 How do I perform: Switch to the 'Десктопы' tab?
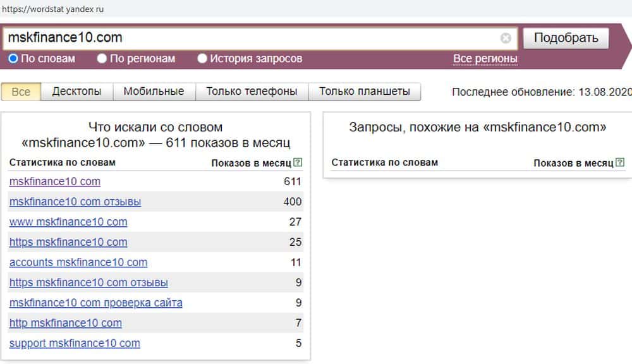click(x=76, y=92)
